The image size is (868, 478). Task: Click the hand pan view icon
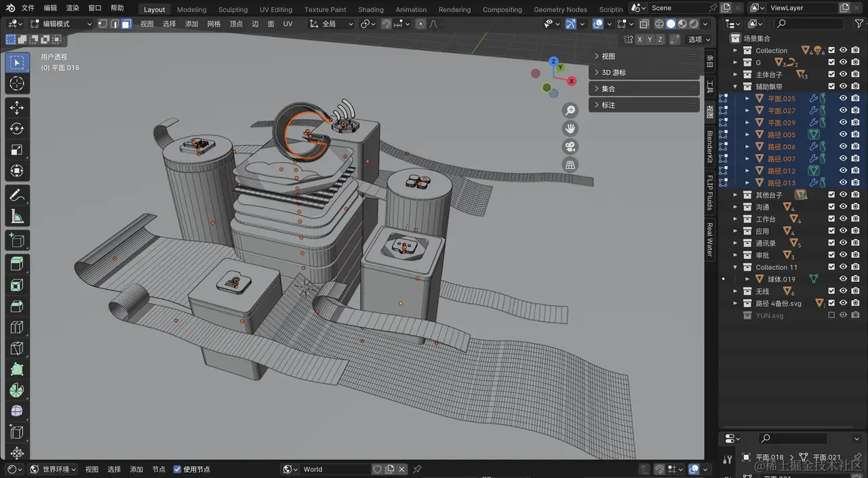570,128
